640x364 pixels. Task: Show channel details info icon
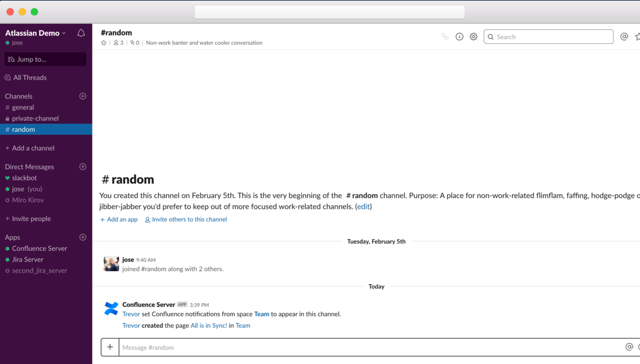pos(459,37)
